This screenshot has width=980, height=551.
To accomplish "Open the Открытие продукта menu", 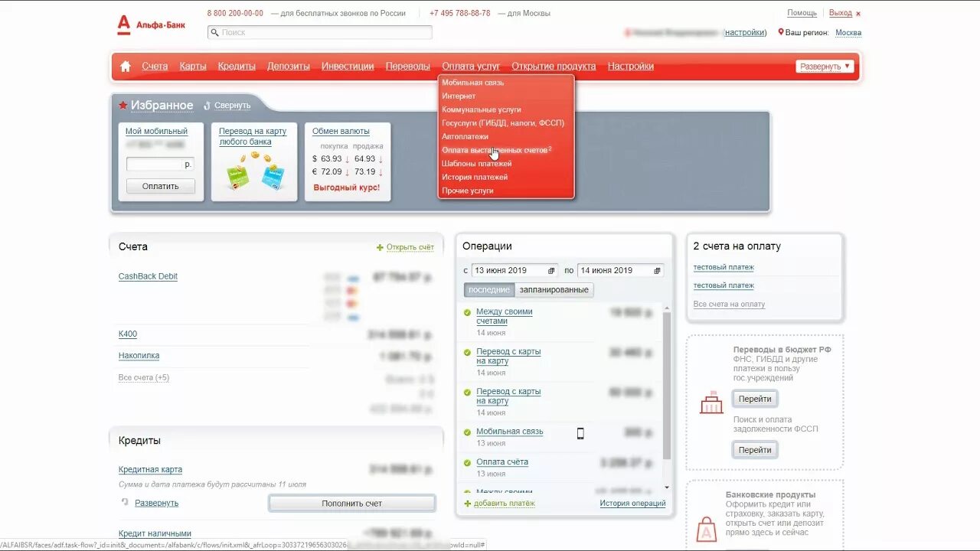I will coord(554,67).
